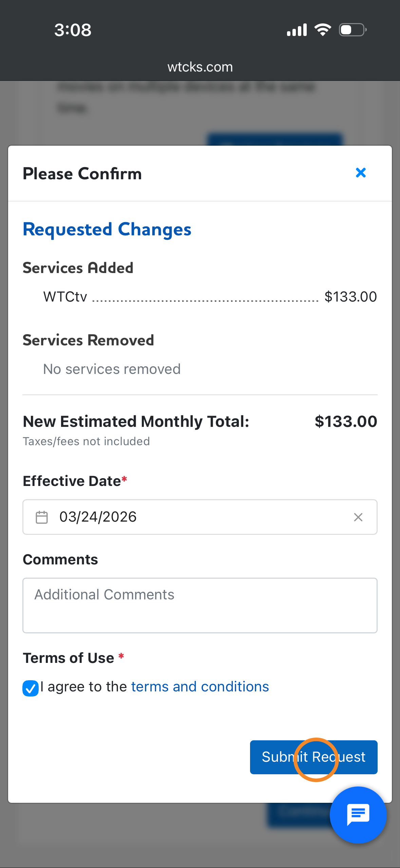The height and width of the screenshot is (868, 400).
Task: Tap the Requested Changes heading
Action: [x=107, y=230]
